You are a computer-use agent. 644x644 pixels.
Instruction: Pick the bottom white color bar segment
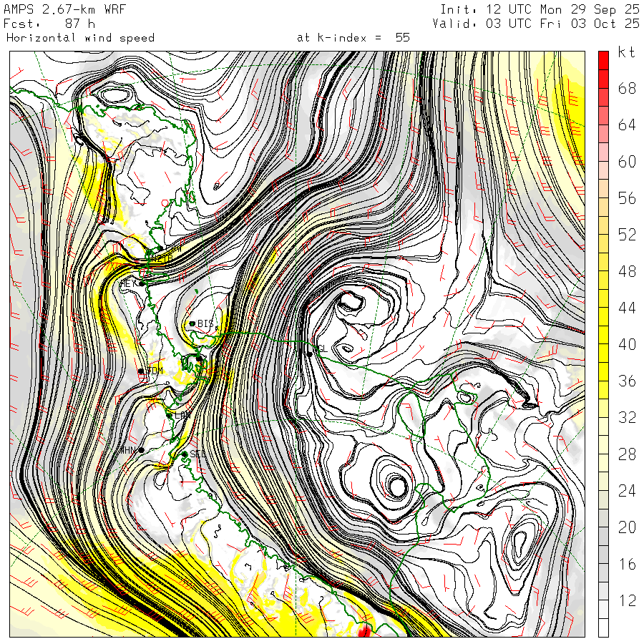point(603,628)
